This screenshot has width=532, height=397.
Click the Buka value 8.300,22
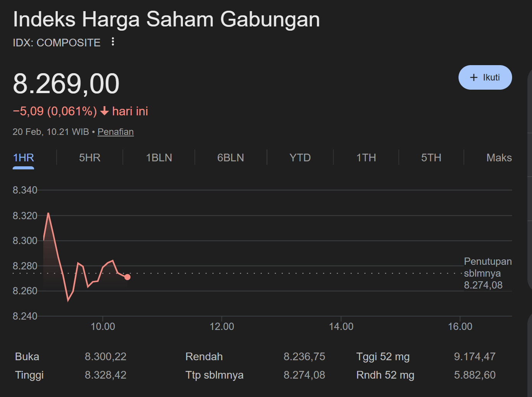pos(105,357)
